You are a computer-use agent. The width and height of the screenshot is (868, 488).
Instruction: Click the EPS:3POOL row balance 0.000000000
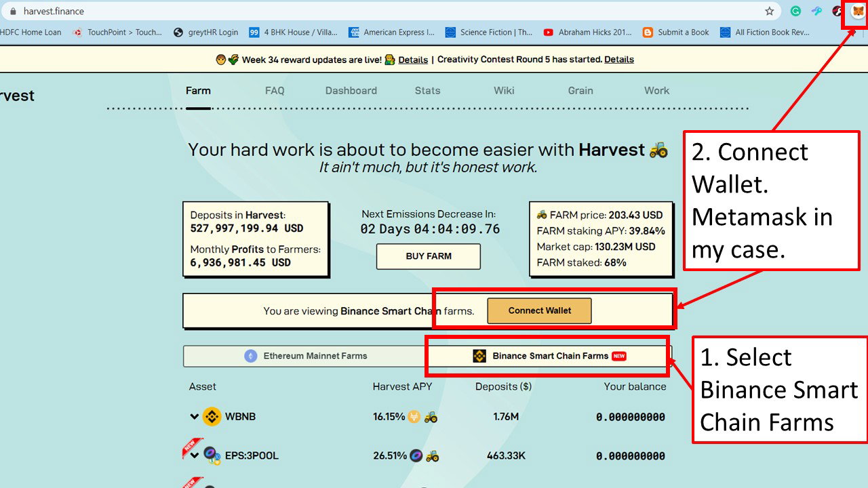coord(631,455)
